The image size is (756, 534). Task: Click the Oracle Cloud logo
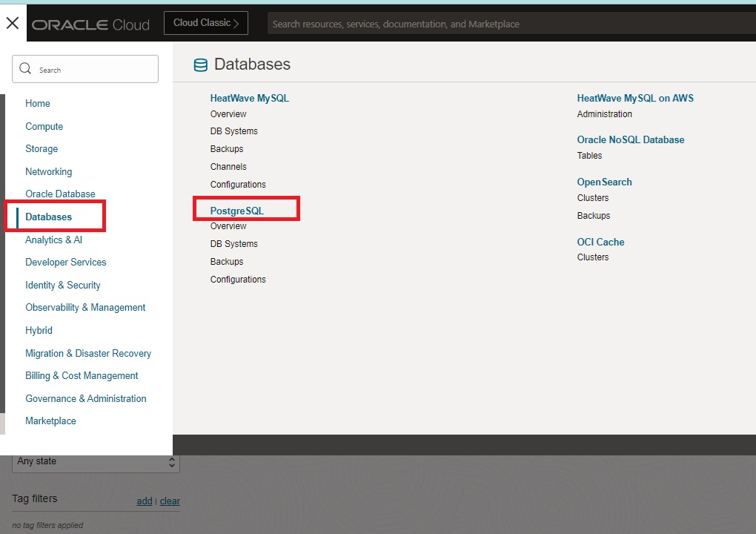(90, 24)
